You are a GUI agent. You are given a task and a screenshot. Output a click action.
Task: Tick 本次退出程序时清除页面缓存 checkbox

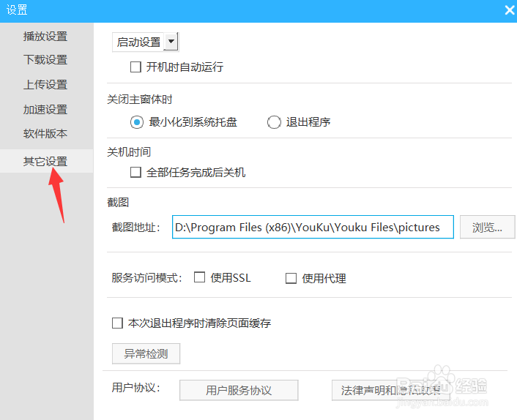tap(117, 323)
